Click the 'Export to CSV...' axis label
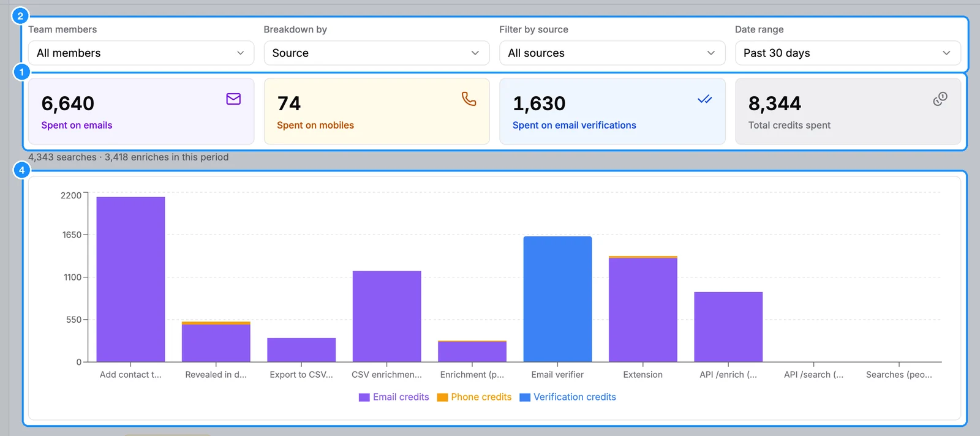Image resolution: width=980 pixels, height=436 pixels. click(x=301, y=375)
